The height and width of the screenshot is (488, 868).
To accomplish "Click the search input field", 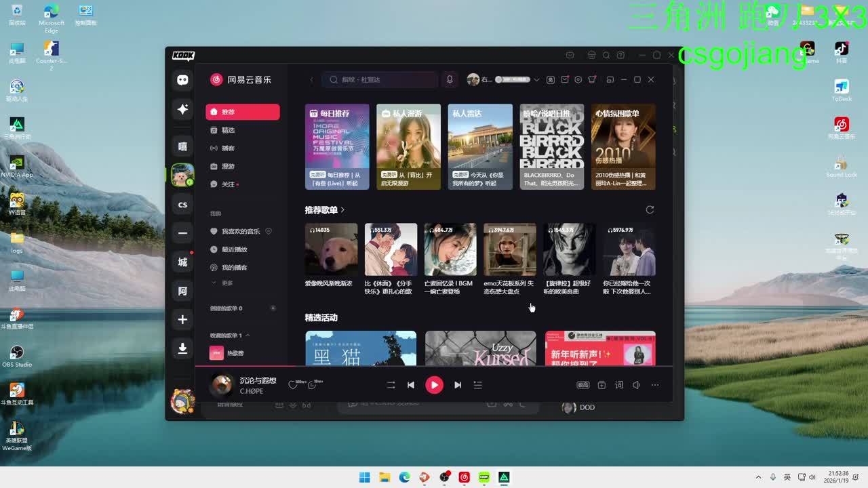I will click(x=383, y=79).
